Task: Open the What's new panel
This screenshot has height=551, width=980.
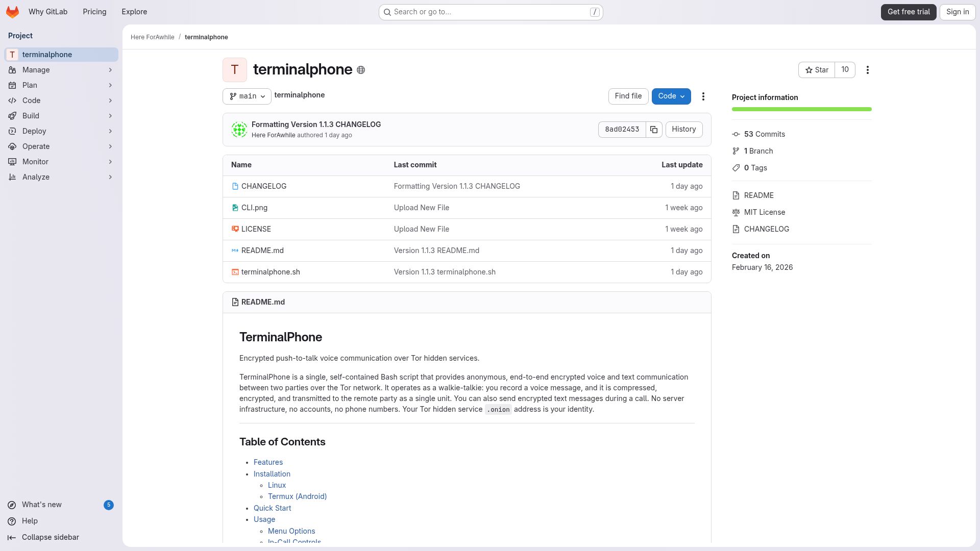Action: (61, 505)
